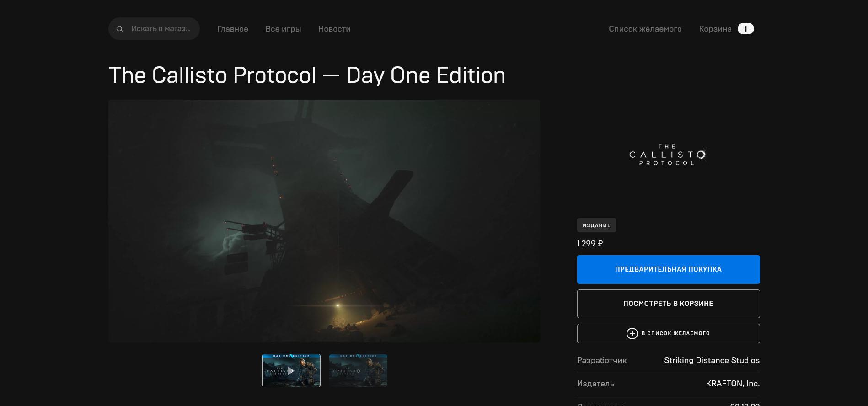Click the Day One Edition page title
The width and height of the screenshot is (868, 406).
(x=307, y=75)
